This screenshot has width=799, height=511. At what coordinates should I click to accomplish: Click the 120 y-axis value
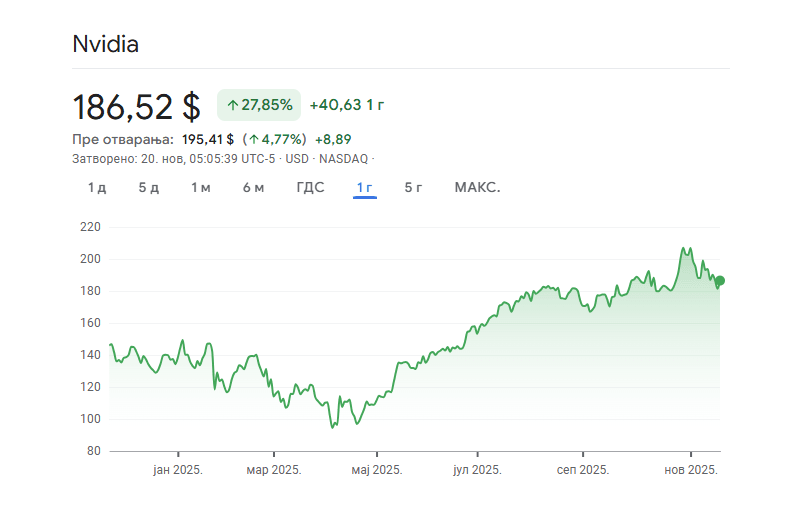(90, 387)
